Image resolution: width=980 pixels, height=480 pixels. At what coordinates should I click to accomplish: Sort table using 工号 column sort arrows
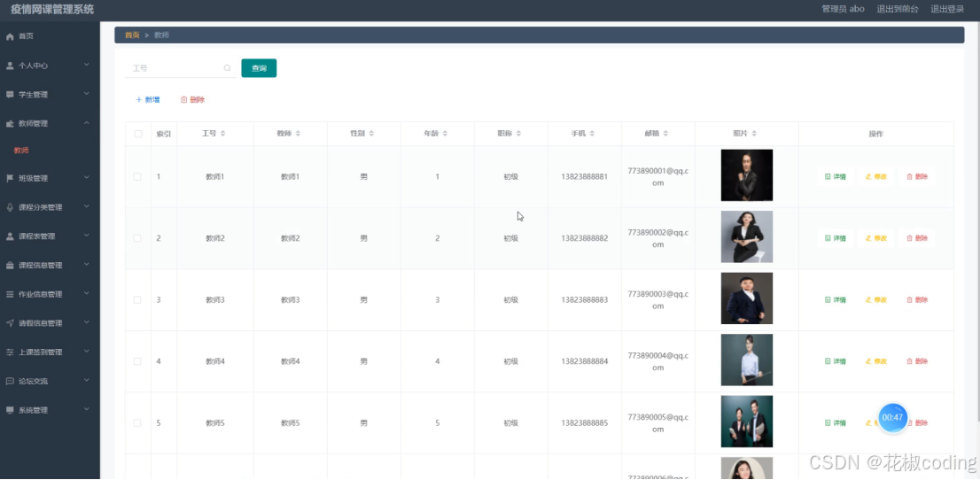(223, 134)
